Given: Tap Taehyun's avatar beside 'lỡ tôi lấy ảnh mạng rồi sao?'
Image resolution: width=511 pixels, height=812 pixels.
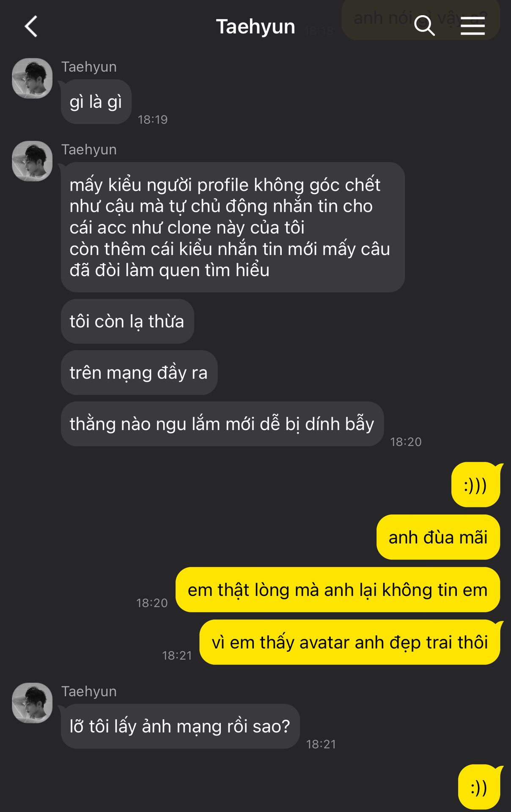Looking at the screenshot, I should [x=32, y=703].
